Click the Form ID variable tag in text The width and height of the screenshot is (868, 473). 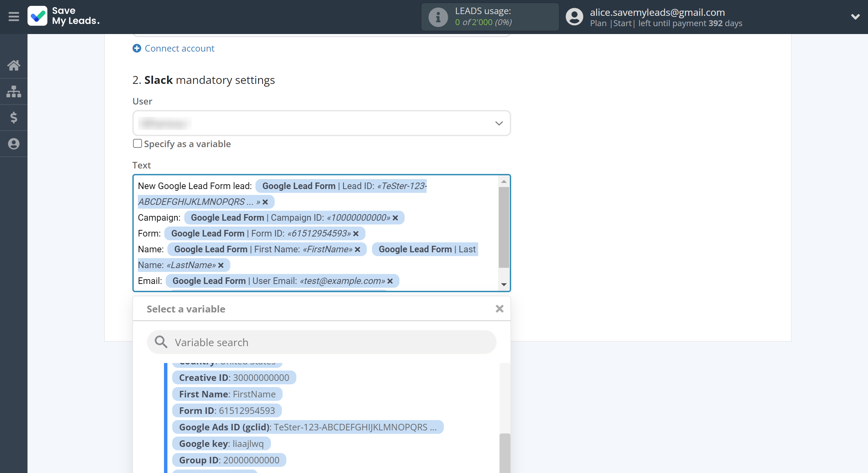click(265, 234)
